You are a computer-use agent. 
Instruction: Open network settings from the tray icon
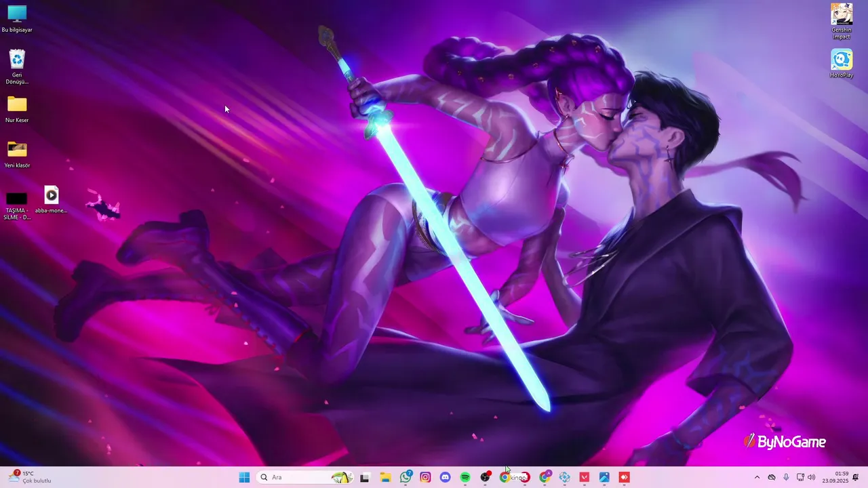(800, 477)
